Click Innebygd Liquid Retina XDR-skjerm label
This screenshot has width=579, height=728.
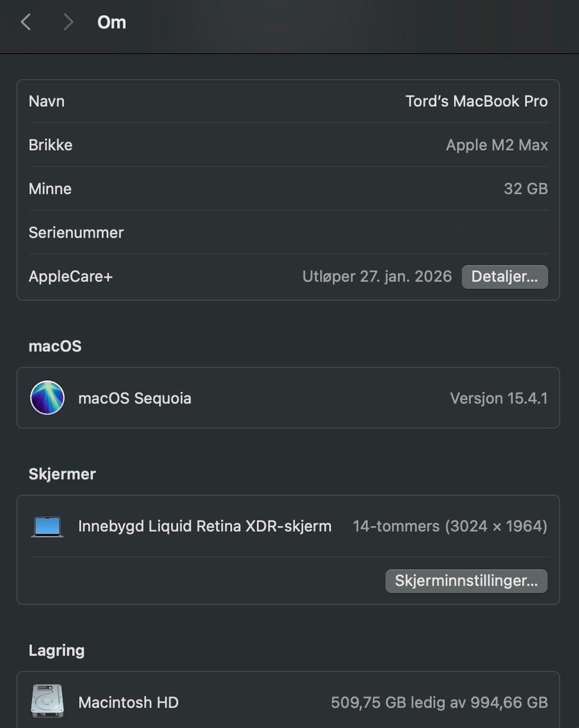point(204,527)
